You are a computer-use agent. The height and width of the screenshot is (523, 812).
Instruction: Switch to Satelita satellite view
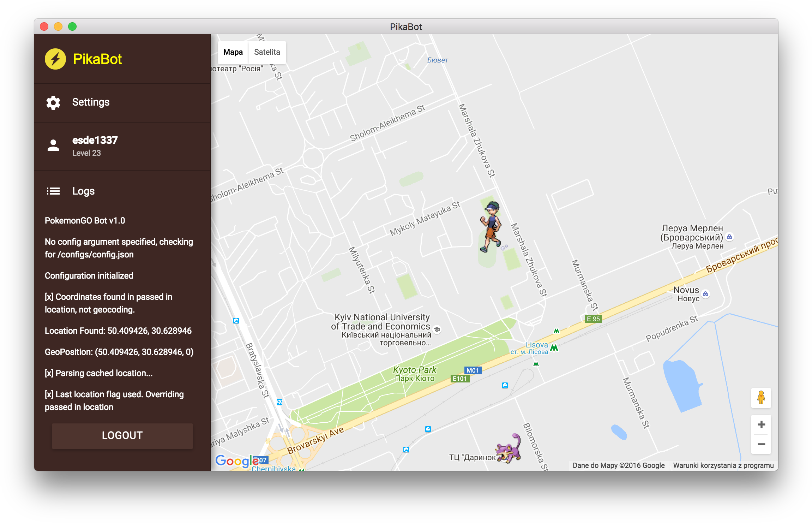click(267, 52)
